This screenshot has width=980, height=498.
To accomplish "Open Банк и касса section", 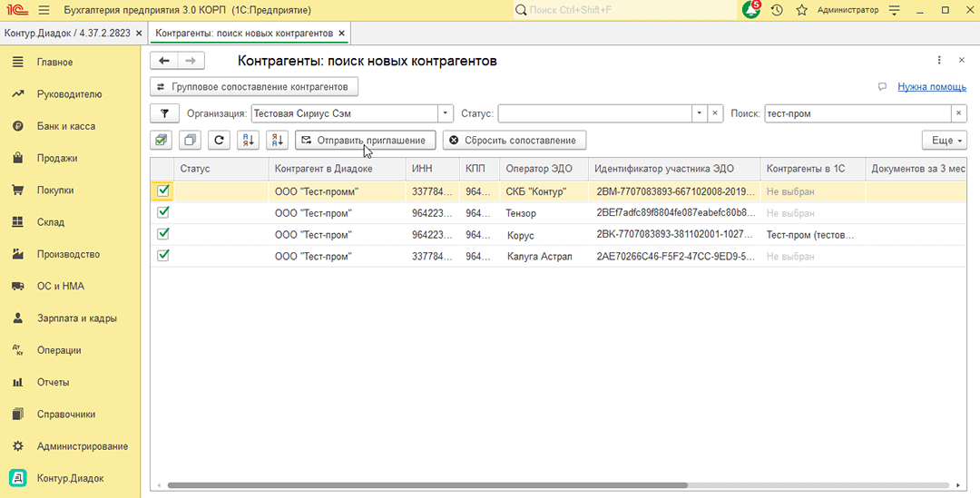I will pyautogui.click(x=70, y=126).
